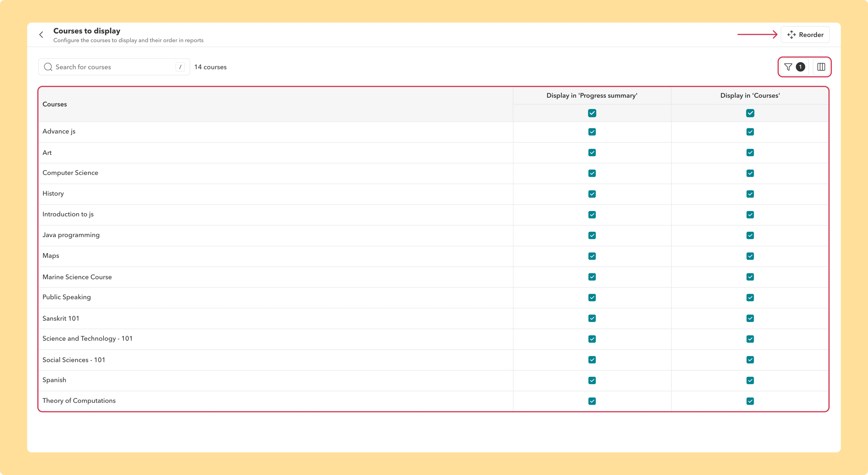Select the Marine Science Course row name

coord(77,277)
